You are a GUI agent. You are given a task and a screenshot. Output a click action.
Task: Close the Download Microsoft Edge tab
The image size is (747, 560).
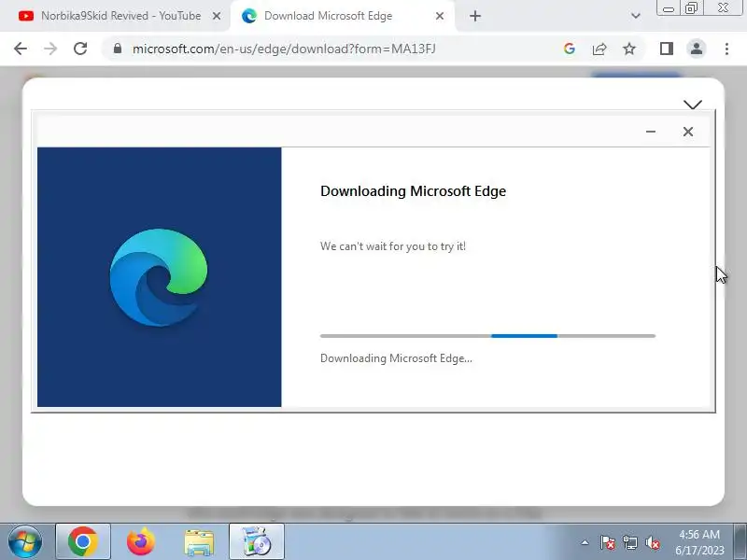coord(440,16)
